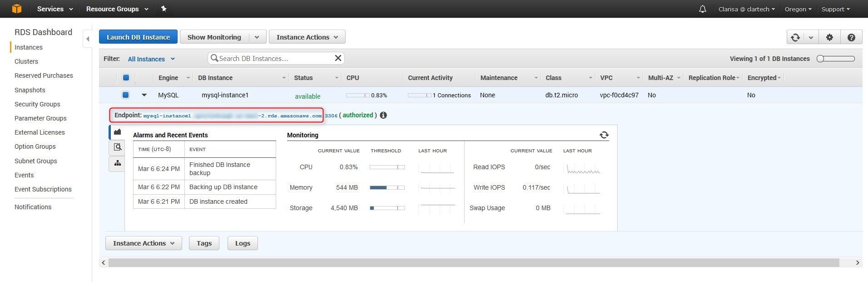The width and height of the screenshot is (868, 282).
Task: Click the Tags button
Action: [204, 243]
